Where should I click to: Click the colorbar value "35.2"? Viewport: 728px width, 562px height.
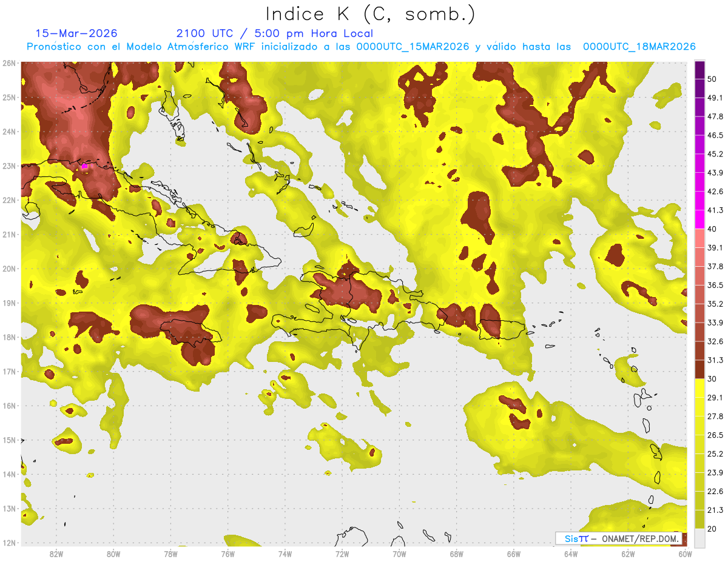pyautogui.click(x=715, y=304)
